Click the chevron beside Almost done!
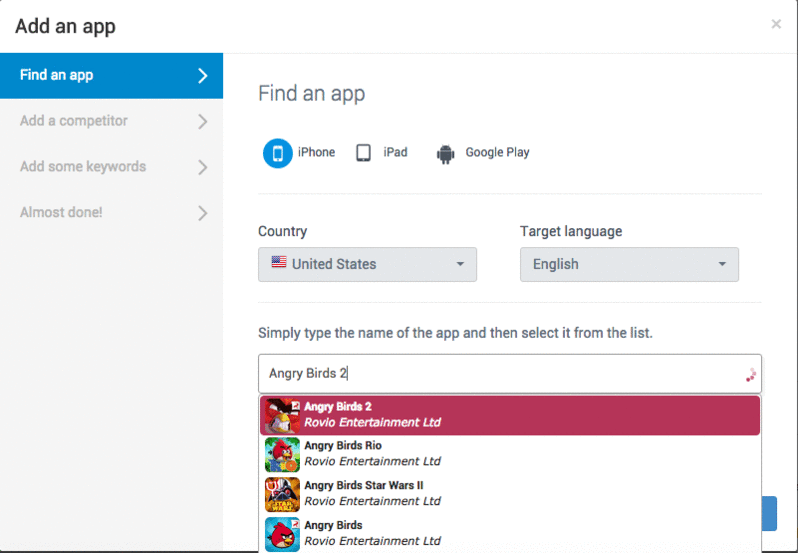This screenshot has height=553, width=799. click(203, 213)
